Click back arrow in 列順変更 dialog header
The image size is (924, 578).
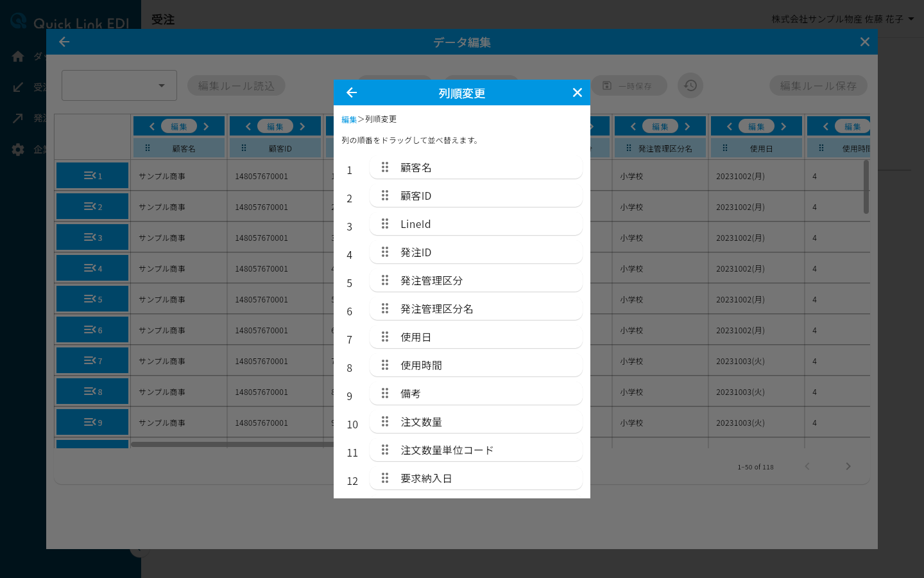tap(352, 92)
